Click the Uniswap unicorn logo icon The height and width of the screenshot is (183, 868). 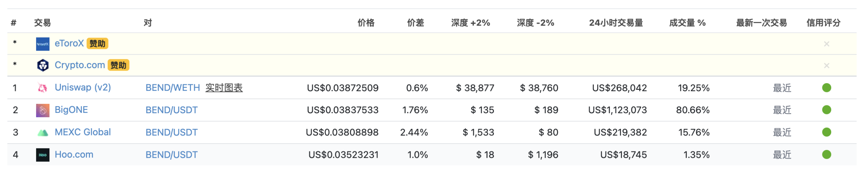(42, 88)
